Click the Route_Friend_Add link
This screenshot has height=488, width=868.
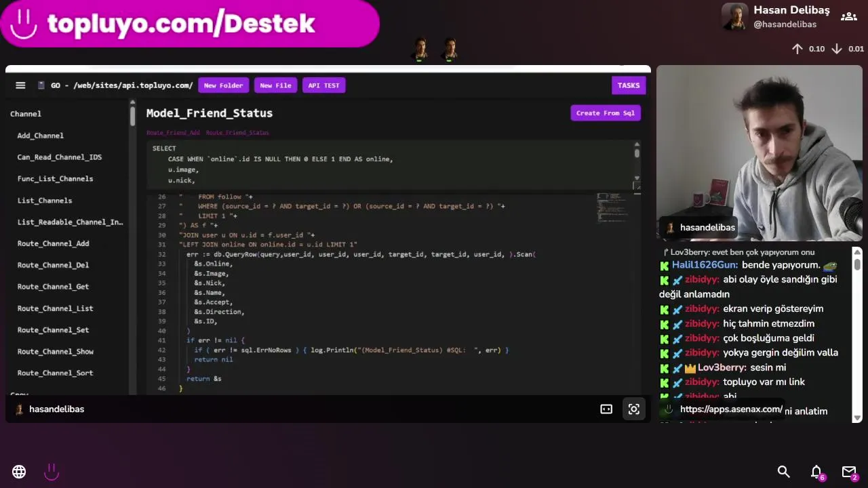pyautogui.click(x=173, y=133)
